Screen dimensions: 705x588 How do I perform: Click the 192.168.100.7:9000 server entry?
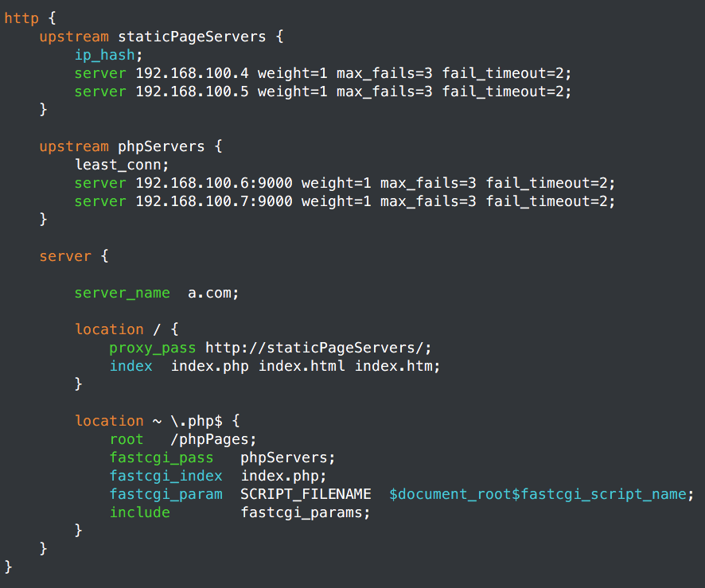point(214,201)
